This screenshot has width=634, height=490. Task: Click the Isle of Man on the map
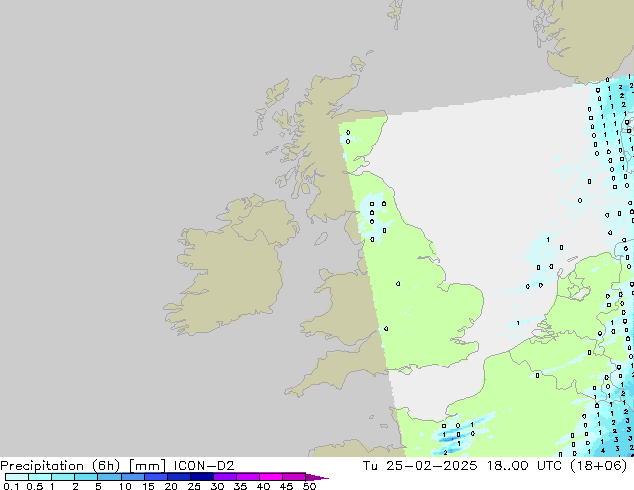321,239
